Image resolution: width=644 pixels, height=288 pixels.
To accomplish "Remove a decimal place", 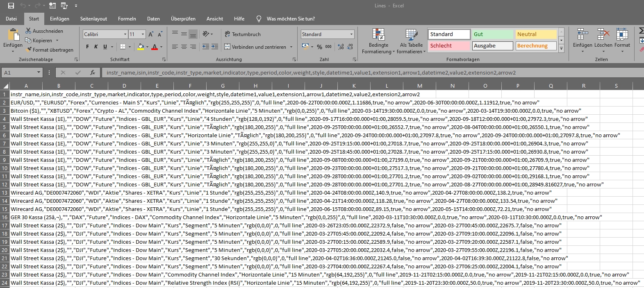I will coord(350,47).
